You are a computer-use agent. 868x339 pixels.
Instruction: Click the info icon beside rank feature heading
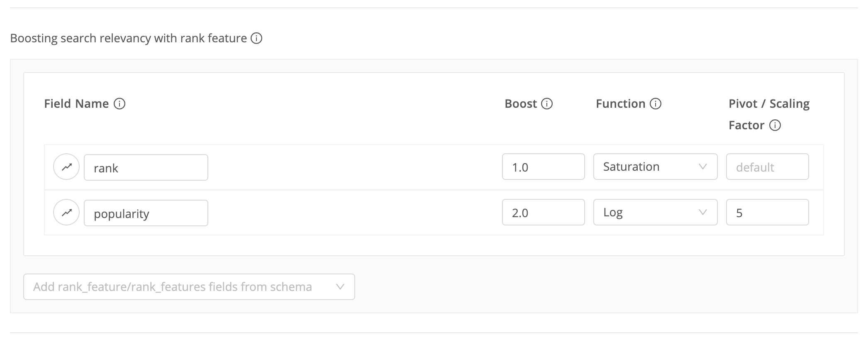257,38
